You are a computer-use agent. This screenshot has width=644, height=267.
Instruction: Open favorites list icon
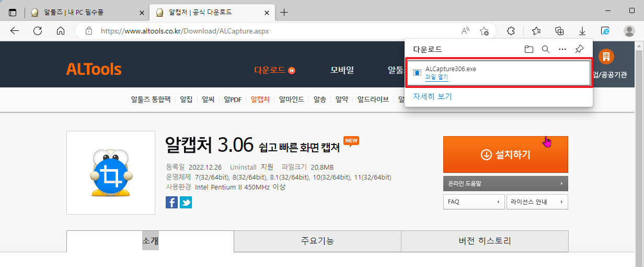pos(536,31)
